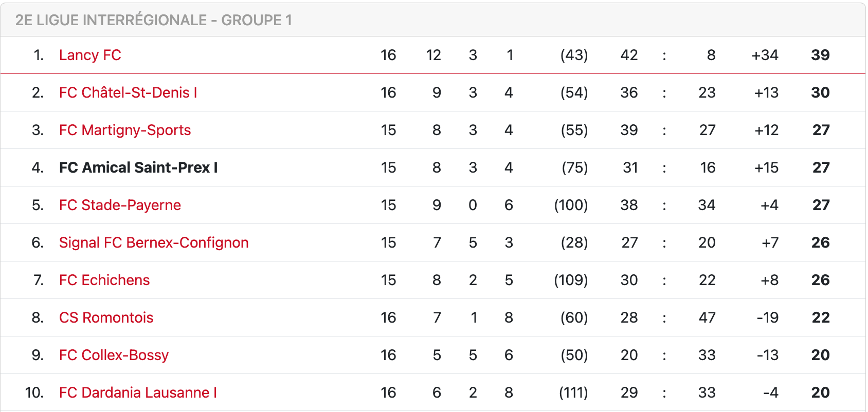Open FC Martigny-Sports team page
Screen dimensions: 868x412
(x=125, y=130)
